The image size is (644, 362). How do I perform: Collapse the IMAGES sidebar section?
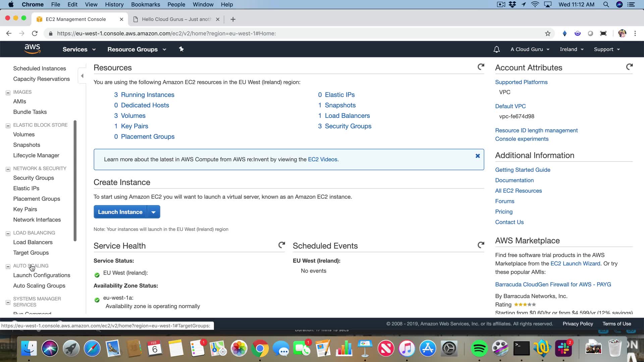[8, 93]
